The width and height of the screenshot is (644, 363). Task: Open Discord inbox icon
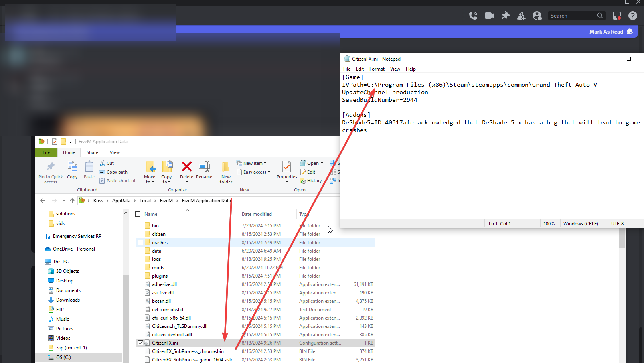click(x=617, y=16)
